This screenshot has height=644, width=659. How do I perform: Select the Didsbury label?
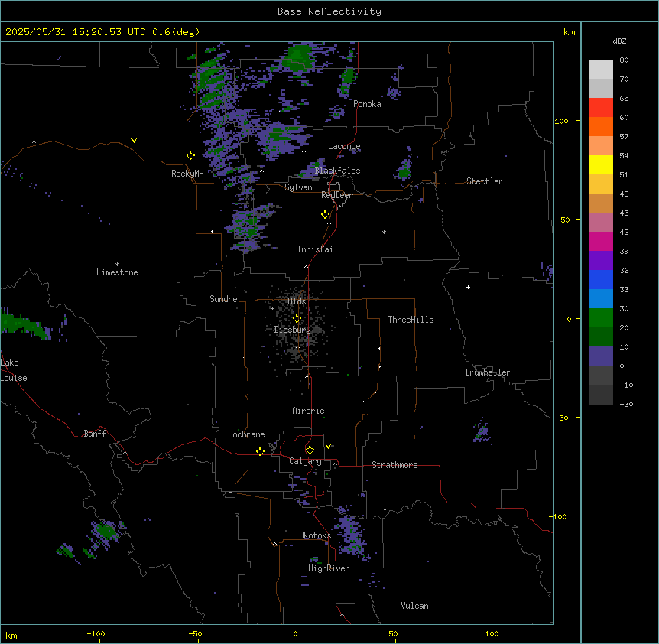293,330
